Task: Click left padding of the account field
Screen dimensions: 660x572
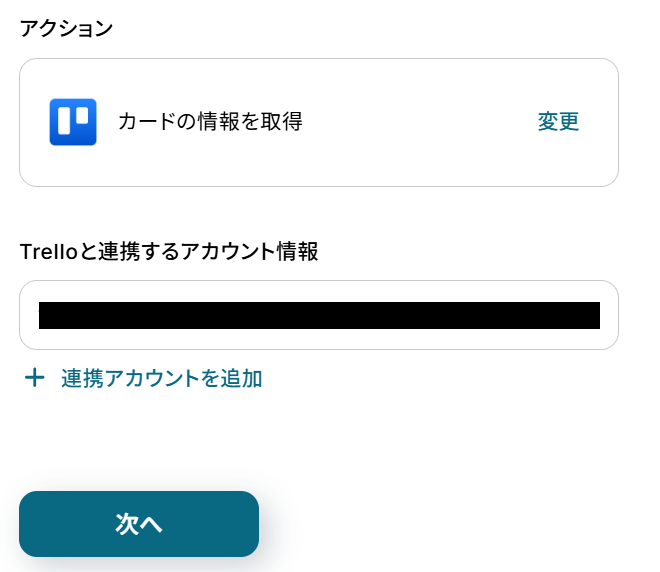Action: point(29,315)
